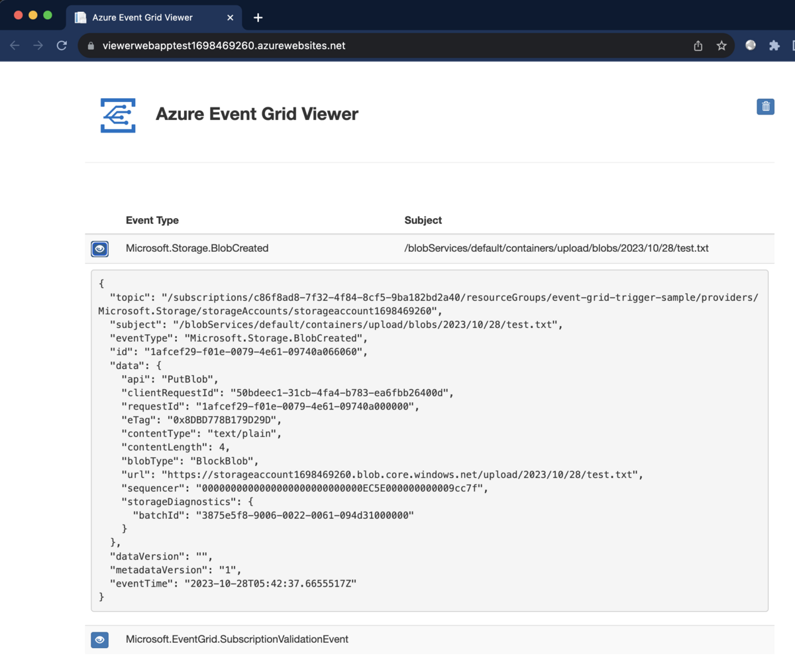The image size is (795, 672).
Task: Click the forward navigation arrow
Action: [x=38, y=46]
